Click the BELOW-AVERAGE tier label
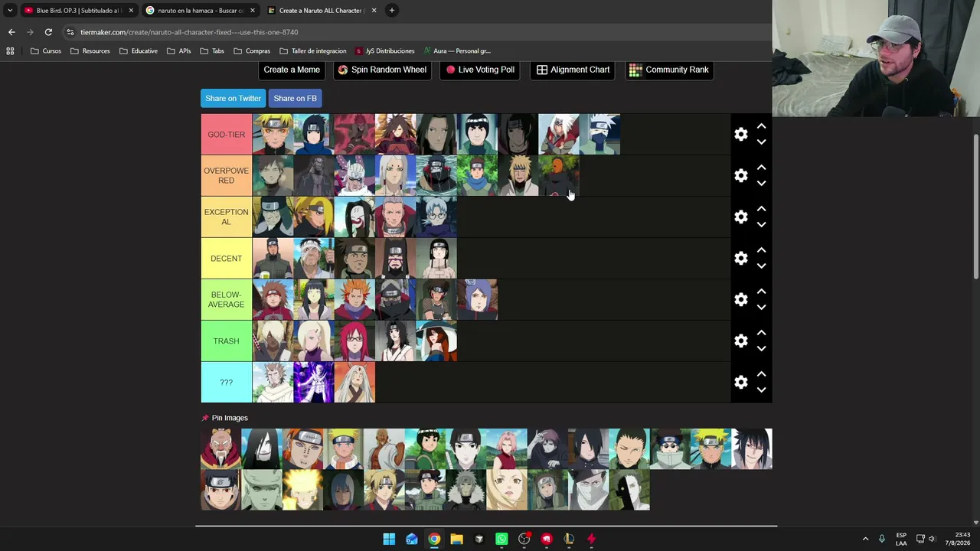The width and height of the screenshot is (980, 551). tap(227, 300)
